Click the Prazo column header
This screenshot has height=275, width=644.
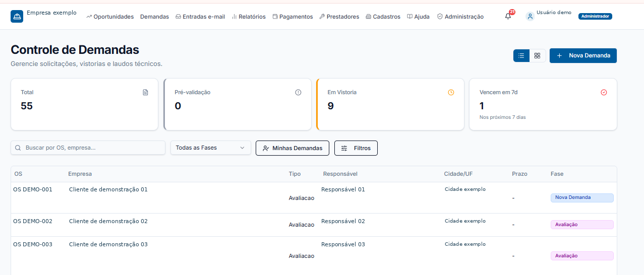(519, 174)
